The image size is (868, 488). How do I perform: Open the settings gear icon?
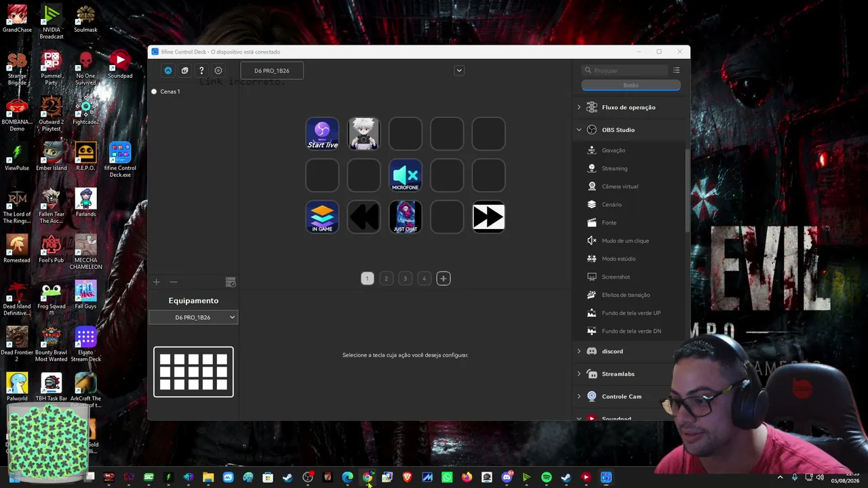(218, 70)
